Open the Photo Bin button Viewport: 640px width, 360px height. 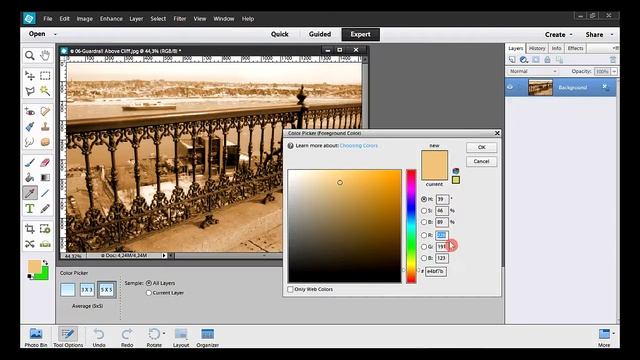pos(36,337)
